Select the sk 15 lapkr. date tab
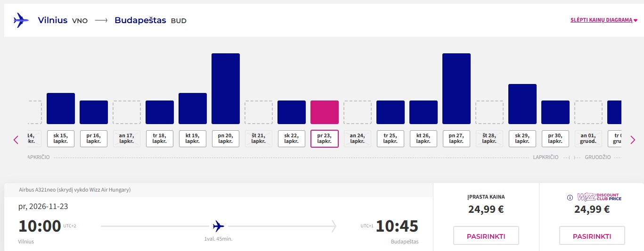Image resolution: width=644 pixels, height=251 pixels. click(61, 139)
